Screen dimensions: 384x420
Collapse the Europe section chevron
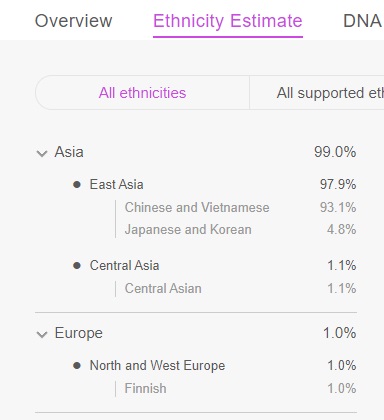42,334
